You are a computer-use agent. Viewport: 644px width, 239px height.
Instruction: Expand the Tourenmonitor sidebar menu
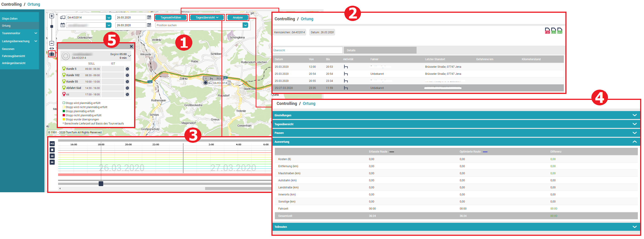point(36,33)
